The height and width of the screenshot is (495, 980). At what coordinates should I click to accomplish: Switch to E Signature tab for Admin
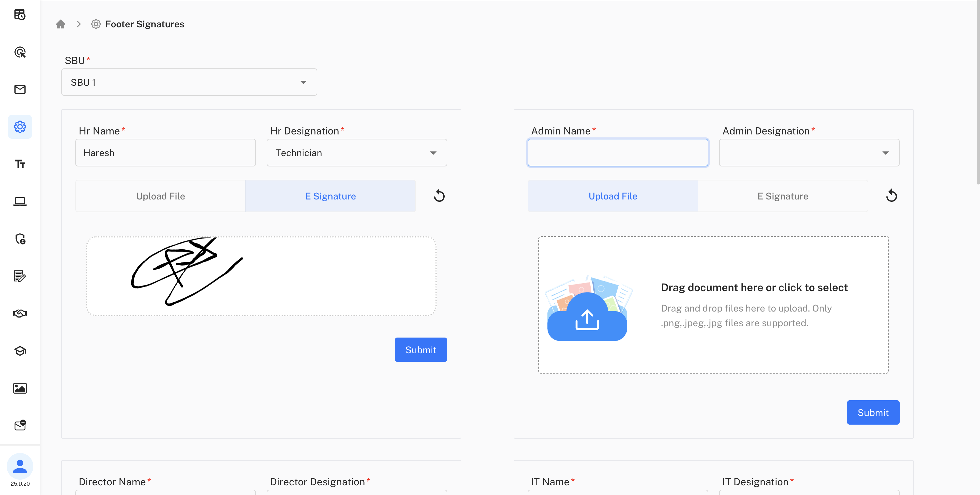(x=783, y=196)
